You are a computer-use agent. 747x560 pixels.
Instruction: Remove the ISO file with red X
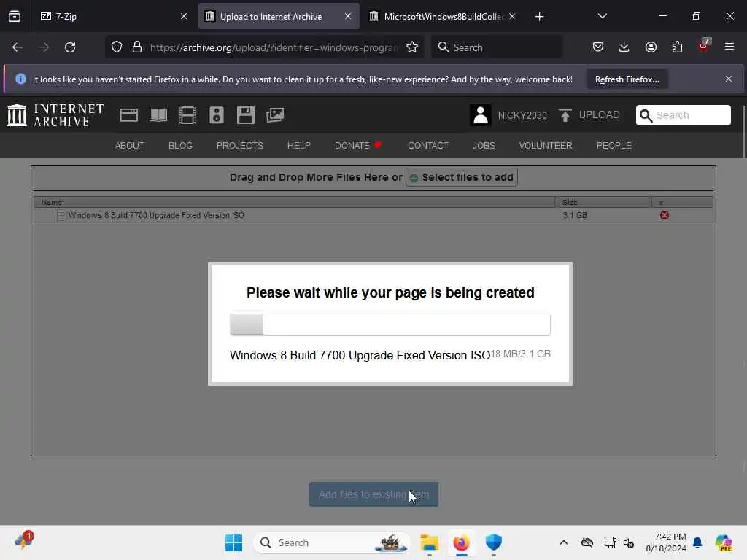pyautogui.click(x=664, y=215)
